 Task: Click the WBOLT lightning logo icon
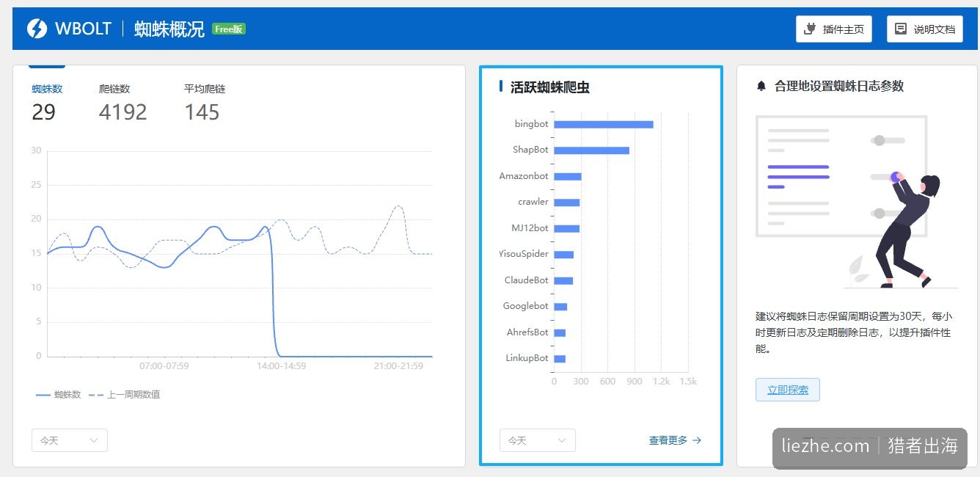37,29
